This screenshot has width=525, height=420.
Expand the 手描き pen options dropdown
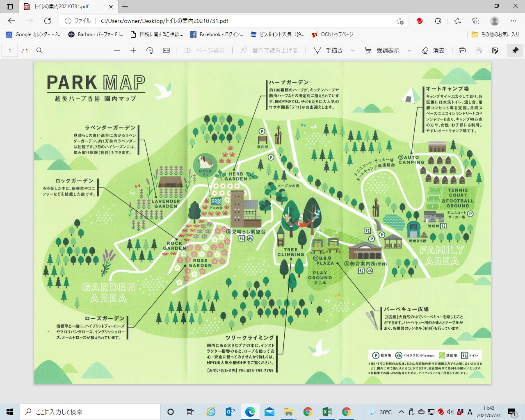click(x=352, y=50)
